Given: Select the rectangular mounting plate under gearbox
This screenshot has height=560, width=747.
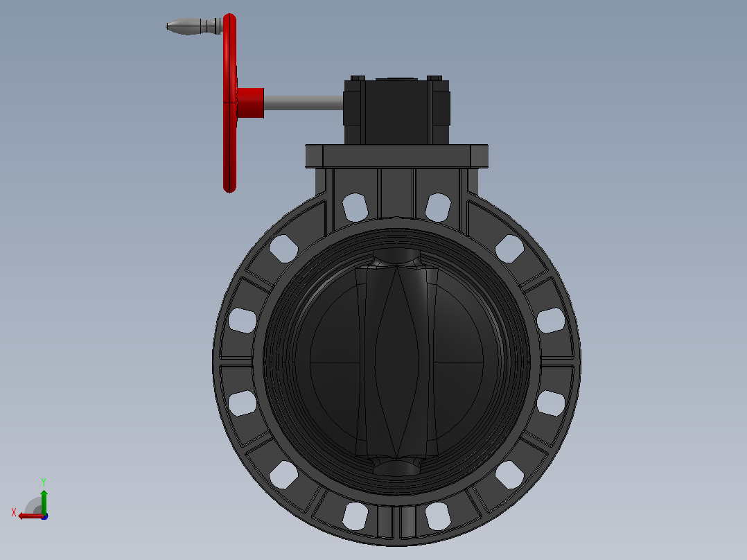Looking at the screenshot, I should point(397,156).
